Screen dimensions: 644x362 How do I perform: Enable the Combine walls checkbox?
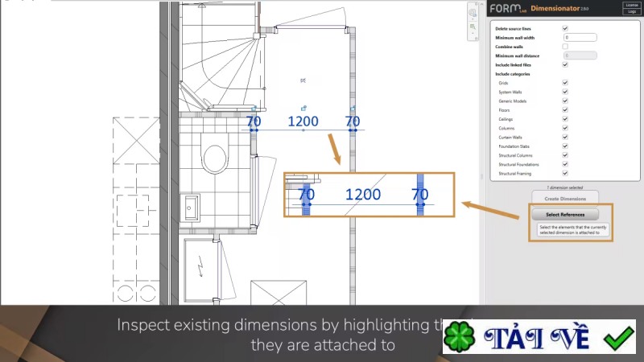point(565,47)
